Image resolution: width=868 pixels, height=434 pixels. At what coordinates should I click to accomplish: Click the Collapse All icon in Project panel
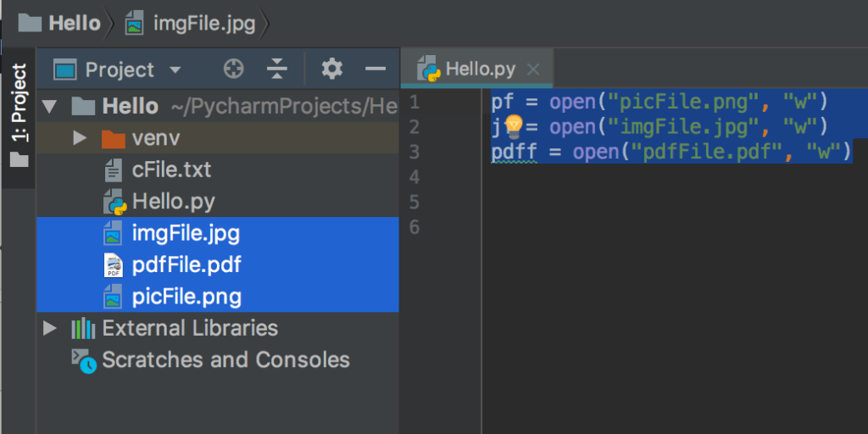276,70
